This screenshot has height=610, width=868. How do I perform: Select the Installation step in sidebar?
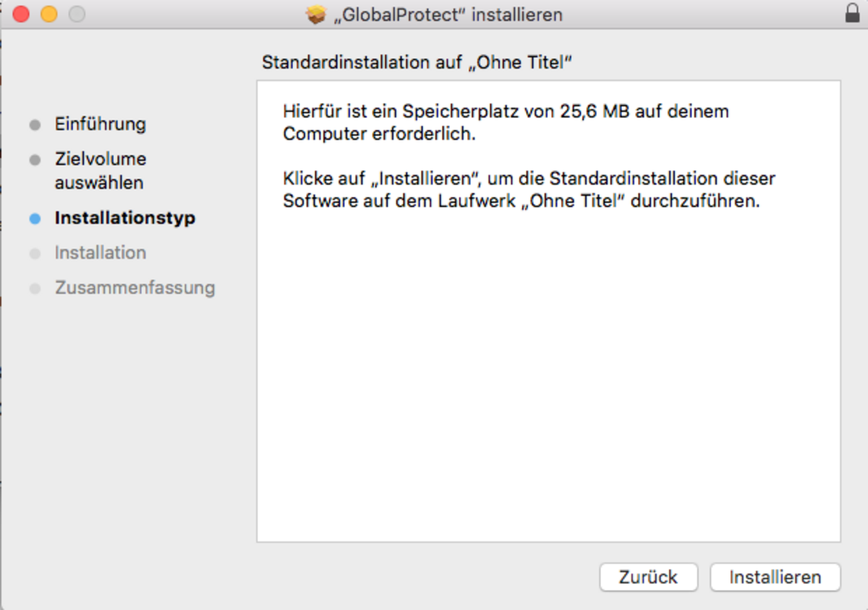pyautogui.click(x=100, y=252)
